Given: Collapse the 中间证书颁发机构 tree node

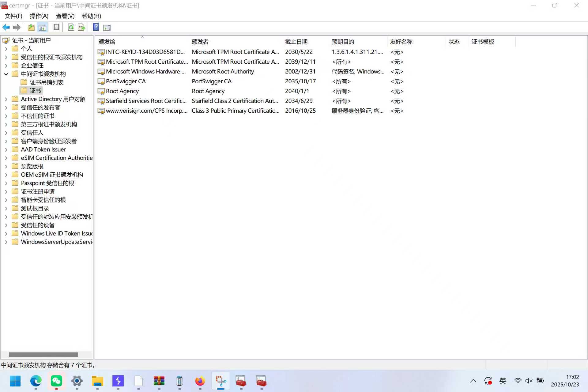Looking at the screenshot, I should 6,74.
